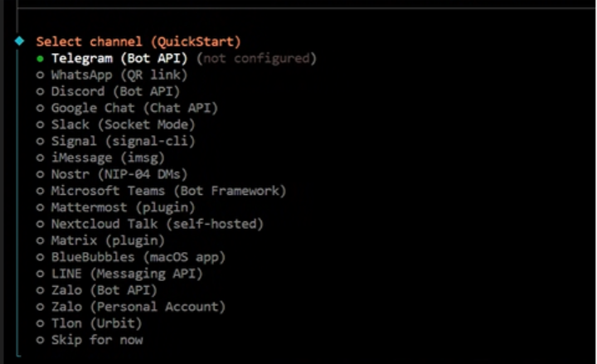This screenshot has height=364, width=597.
Task: Pick Nostr (NIP-04 DMs) option
Action: tap(119, 174)
